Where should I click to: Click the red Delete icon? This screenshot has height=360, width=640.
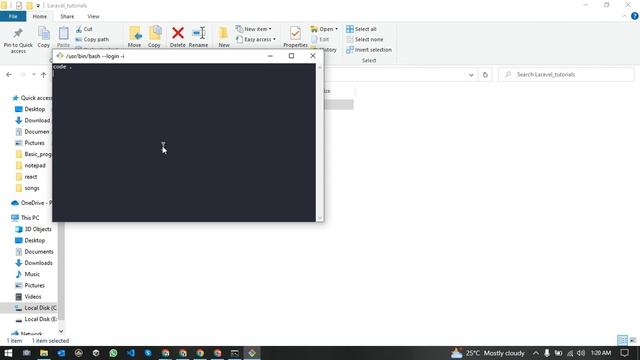pyautogui.click(x=178, y=33)
